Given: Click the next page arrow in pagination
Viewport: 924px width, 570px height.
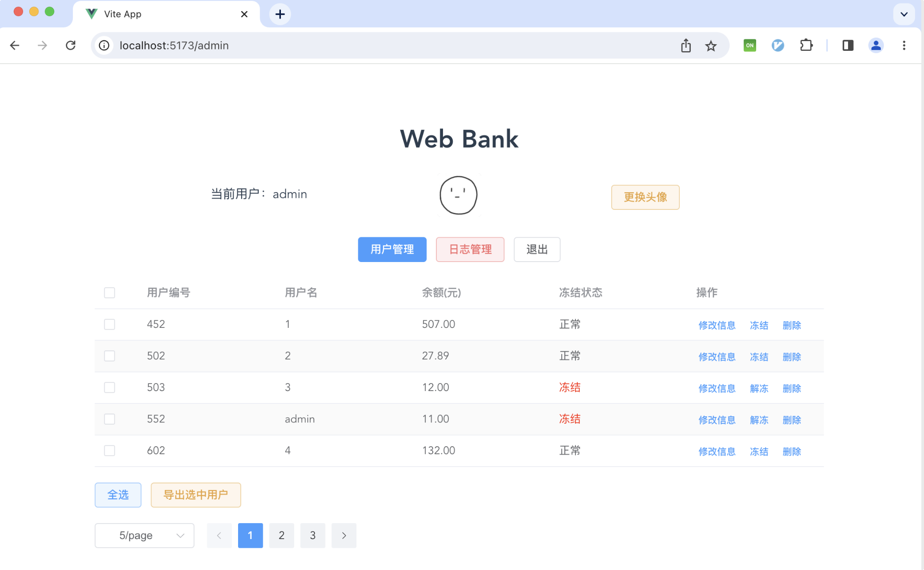Looking at the screenshot, I should (x=344, y=536).
